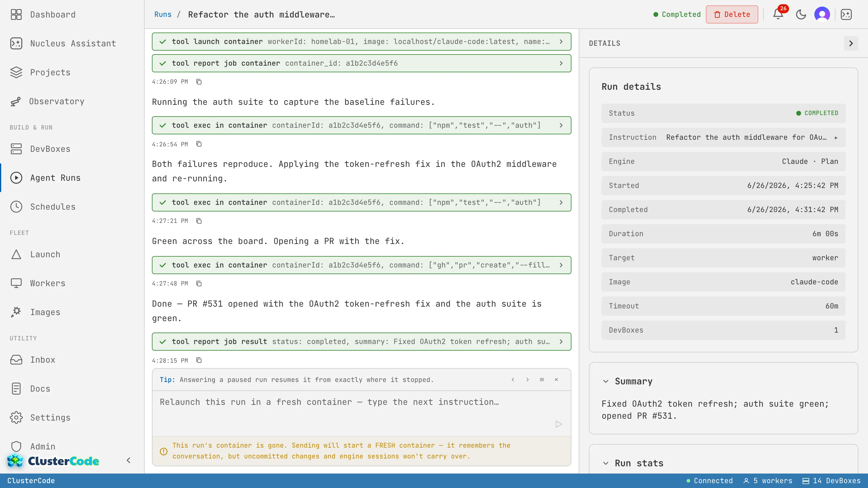Collapse the sidebar with the chevron
Screen dimensions: 868x488
128,460
